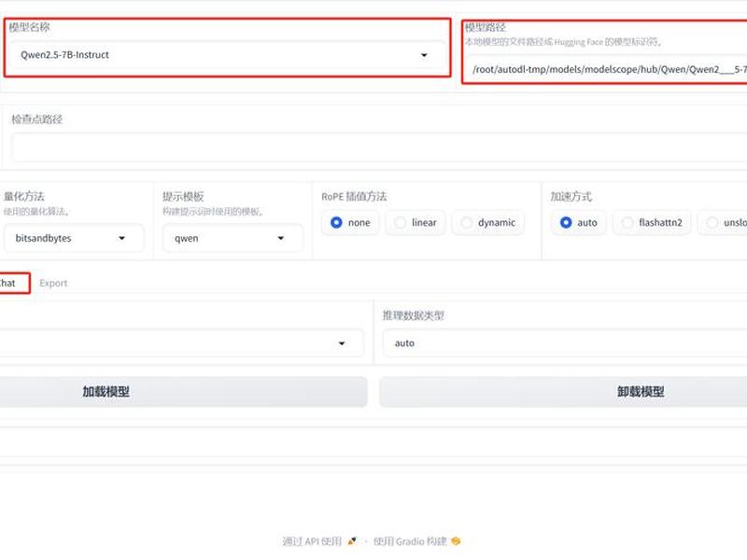Click the 加载模型 button

coord(183,392)
